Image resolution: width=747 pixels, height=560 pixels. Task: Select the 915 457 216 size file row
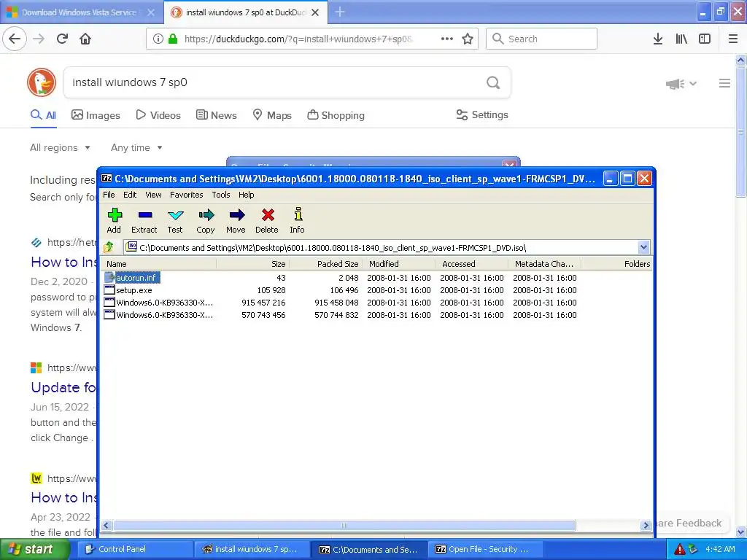click(x=376, y=303)
